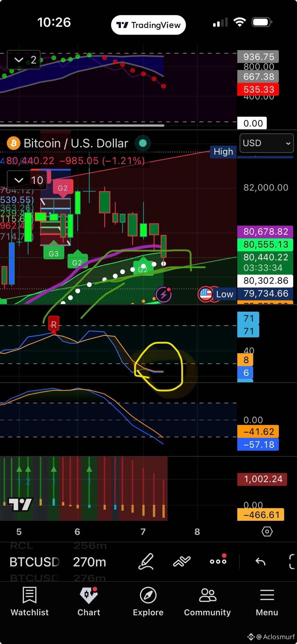This screenshot has height=644, width=297.
Task: Change the 270m timeframe interval
Action: [90, 562]
